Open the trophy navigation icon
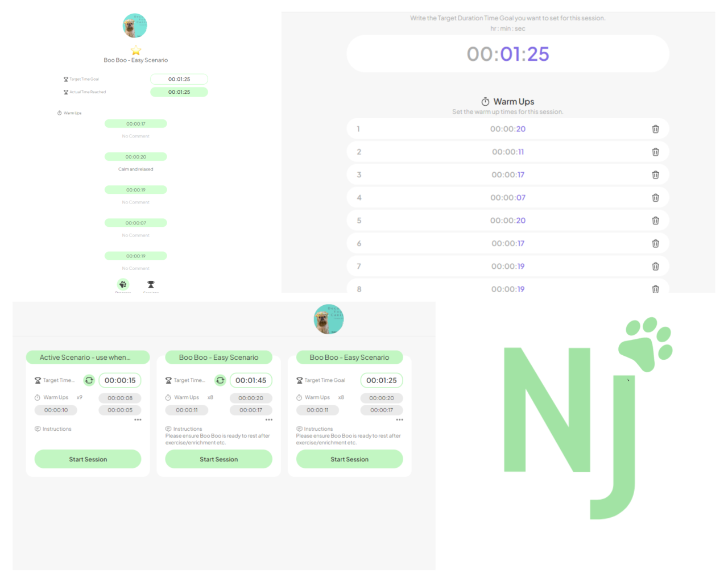The height and width of the screenshot is (582, 728). pyautogui.click(x=151, y=284)
